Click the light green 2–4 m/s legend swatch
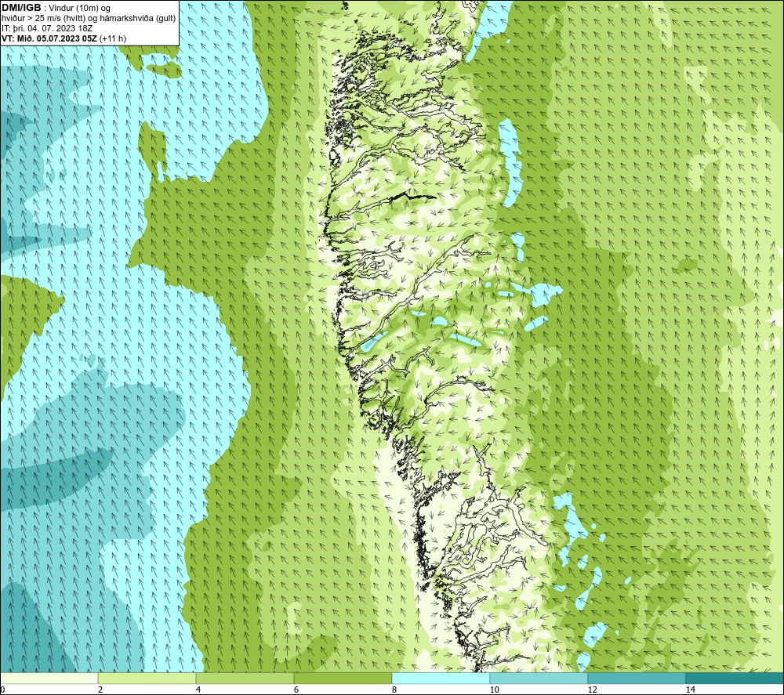This screenshot has height=695, width=784. click(147, 679)
